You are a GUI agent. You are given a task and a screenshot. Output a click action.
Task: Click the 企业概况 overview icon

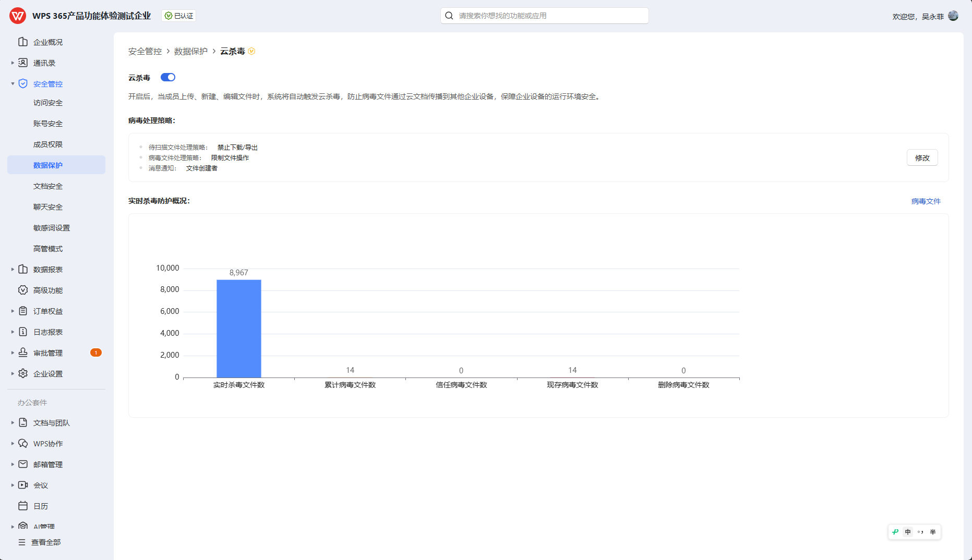(23, 42)
